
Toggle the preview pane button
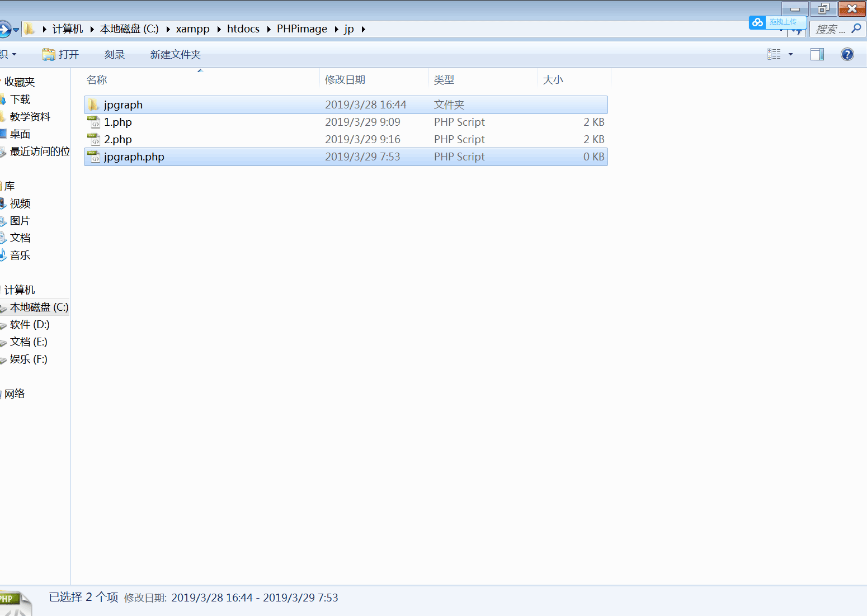[817, 54]
